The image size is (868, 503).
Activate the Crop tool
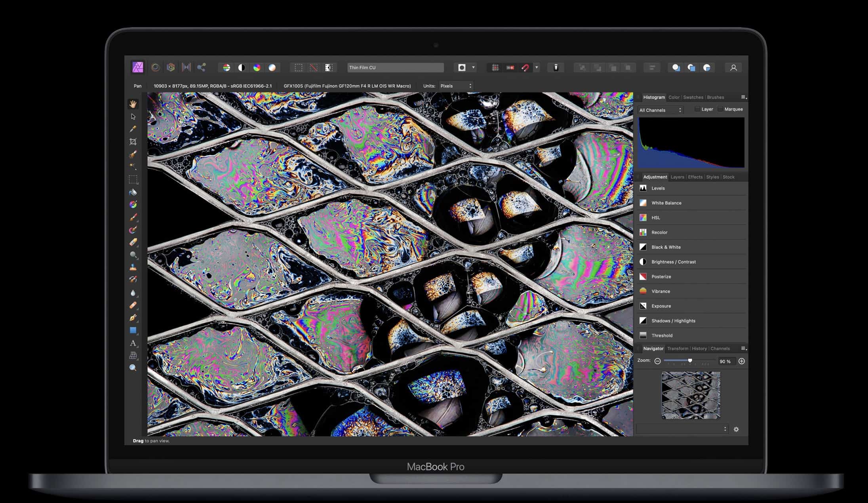(133, 141)
